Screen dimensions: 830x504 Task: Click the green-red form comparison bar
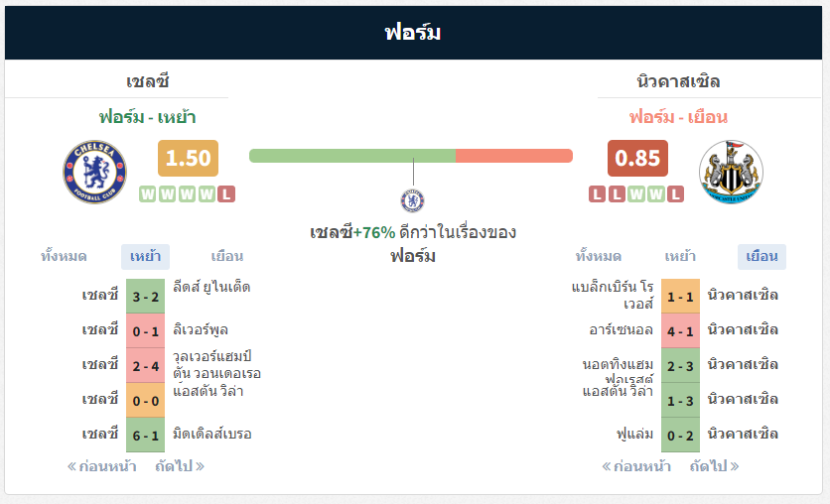click(411, 156)
